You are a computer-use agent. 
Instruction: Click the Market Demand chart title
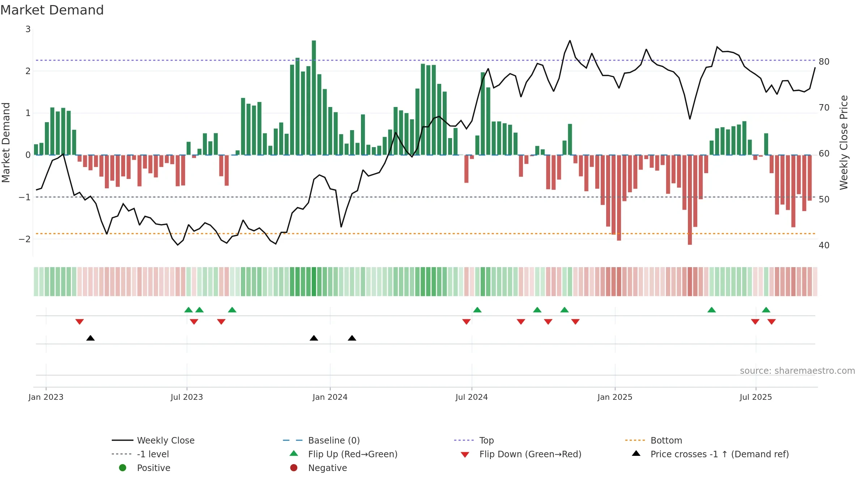coord(52,10)
